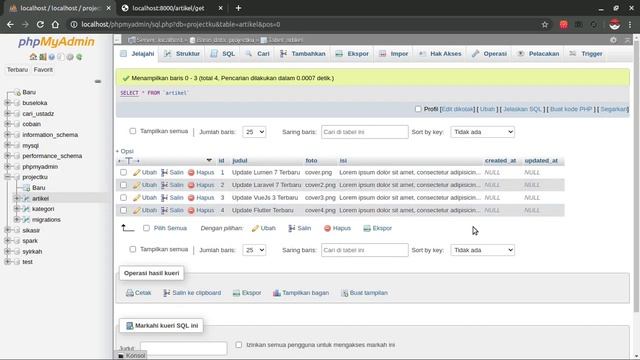Image resolution: width=640 pixels, height=360 pixels.
Task: Bookmark page with star icon
Action: (544, 24)
